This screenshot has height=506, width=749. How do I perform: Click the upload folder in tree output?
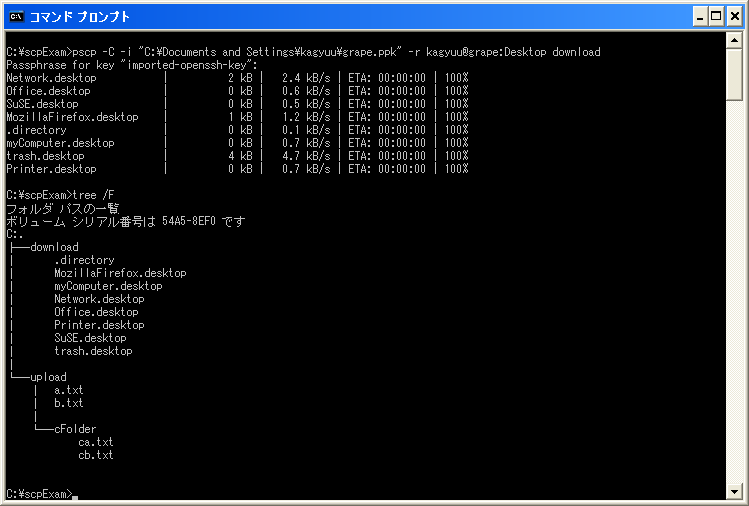[x=48, y=377]
